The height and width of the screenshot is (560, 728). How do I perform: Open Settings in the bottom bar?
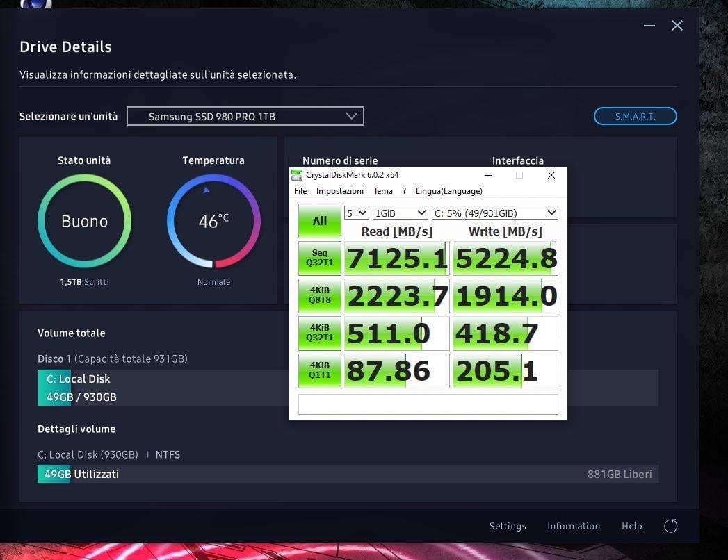(x=508, y=526)
